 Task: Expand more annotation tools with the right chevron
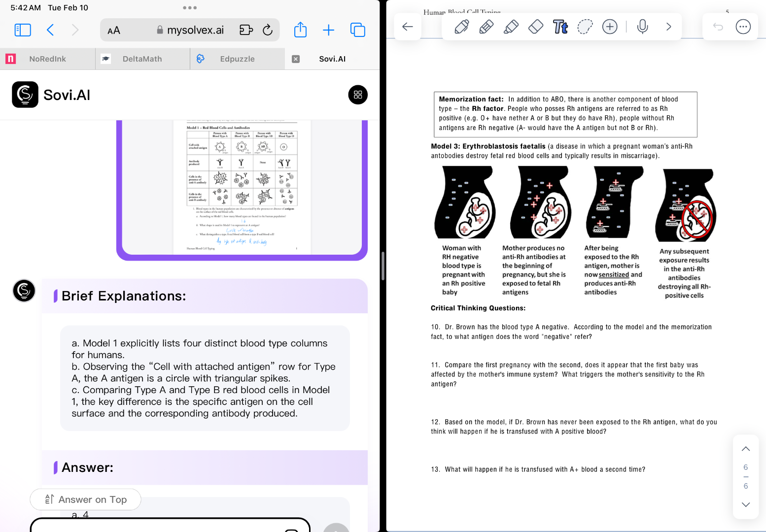coord(668,27)
